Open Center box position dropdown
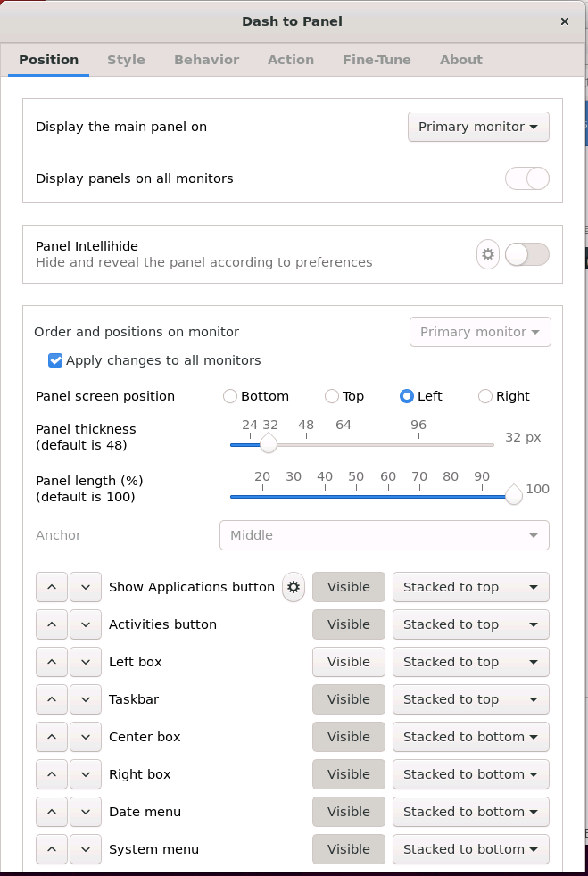This screenshot has width=588, height=876. coord(471,737)
